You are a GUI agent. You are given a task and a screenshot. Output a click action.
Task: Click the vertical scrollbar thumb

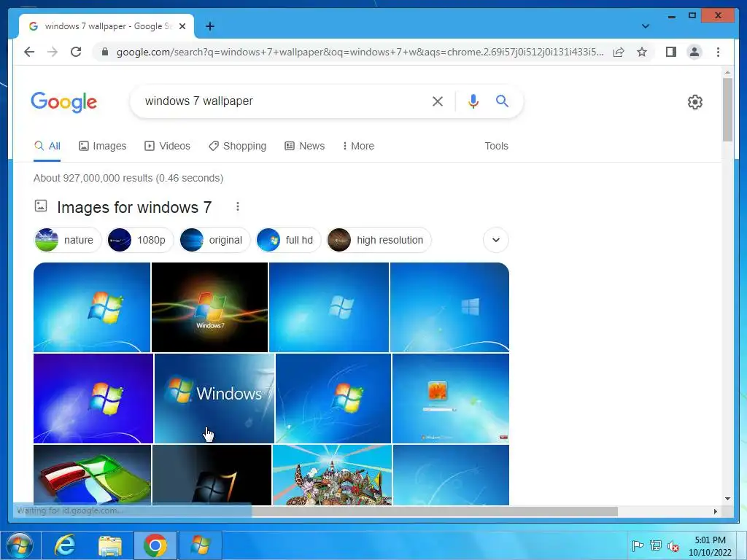click(727, 109)
